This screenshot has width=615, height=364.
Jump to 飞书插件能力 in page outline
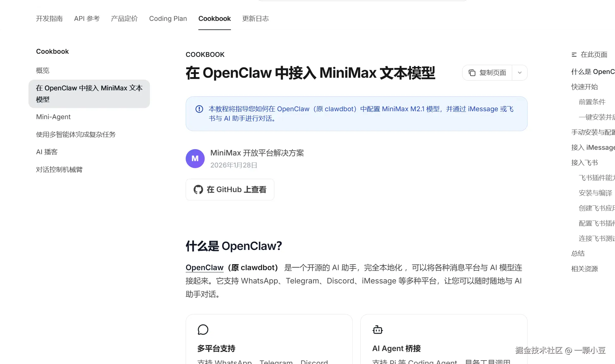(x=597, y=178)
